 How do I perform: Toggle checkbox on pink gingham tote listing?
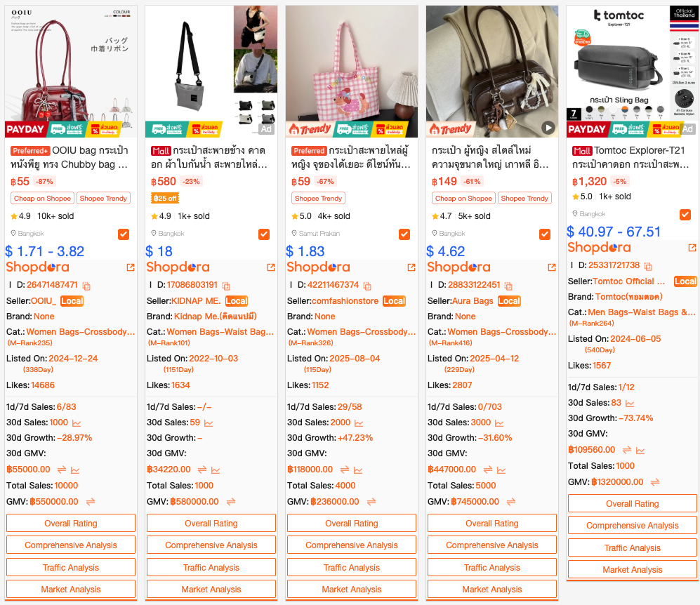404,234
